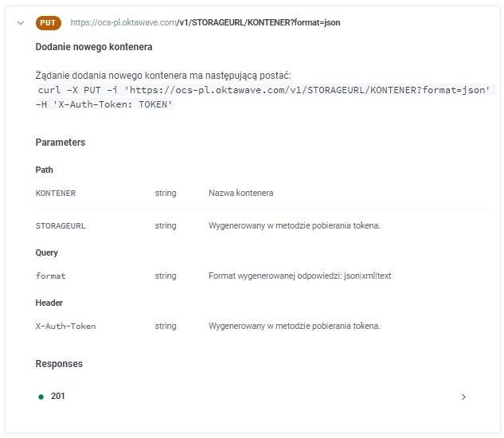This screenshot has width=504, height=438.
Task: Click the X-Auth-Token line in curl snippet
Action: tap(105, 104)
